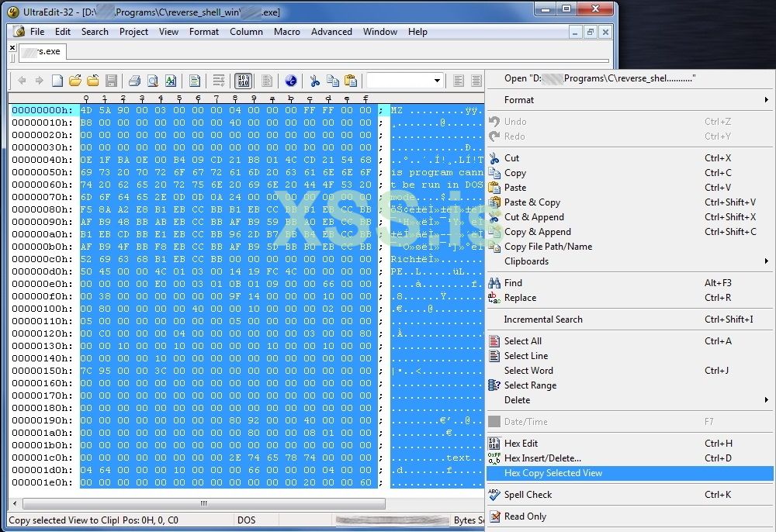
Task: Click the Print Preview magnifier icon
Action: (x=152, y=81)
